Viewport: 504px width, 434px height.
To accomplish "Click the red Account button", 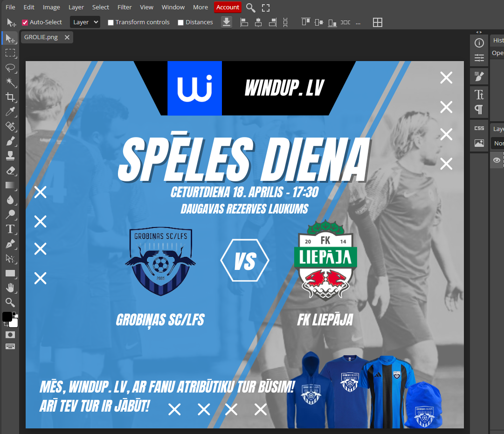I will tap(228, 7).
